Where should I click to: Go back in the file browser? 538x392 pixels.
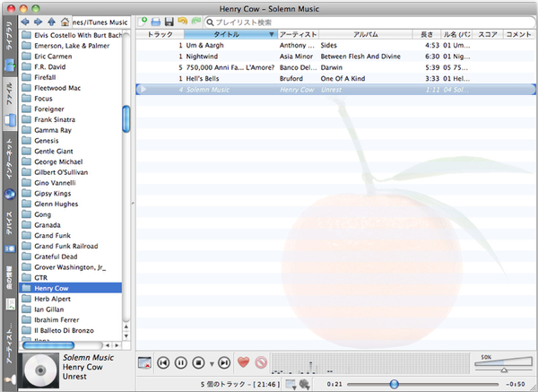(25, 22)
